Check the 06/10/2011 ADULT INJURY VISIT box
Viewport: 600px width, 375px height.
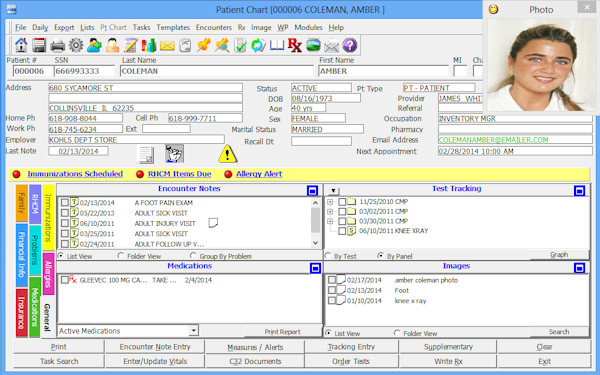point(65,223)
